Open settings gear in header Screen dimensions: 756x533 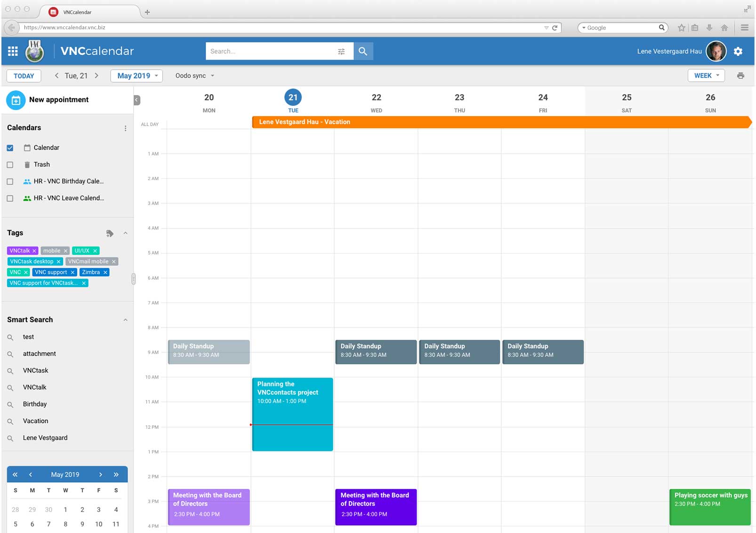[738, 51]
